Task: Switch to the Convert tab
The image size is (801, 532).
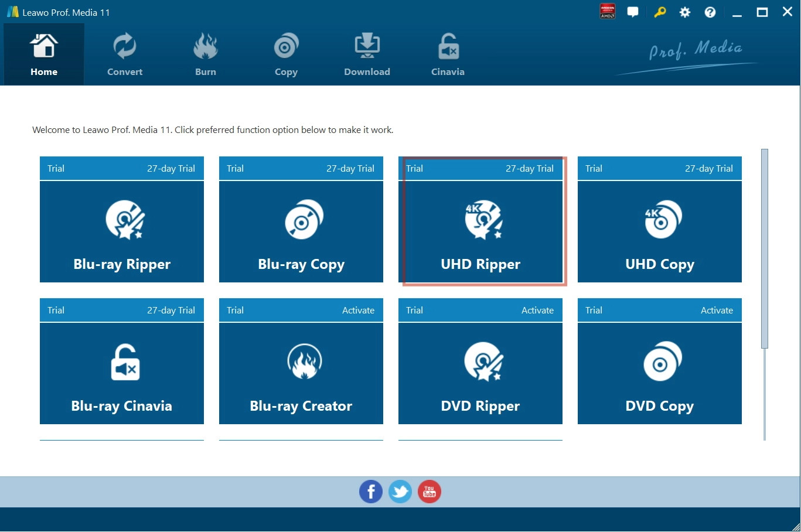Action: (124, 54)
